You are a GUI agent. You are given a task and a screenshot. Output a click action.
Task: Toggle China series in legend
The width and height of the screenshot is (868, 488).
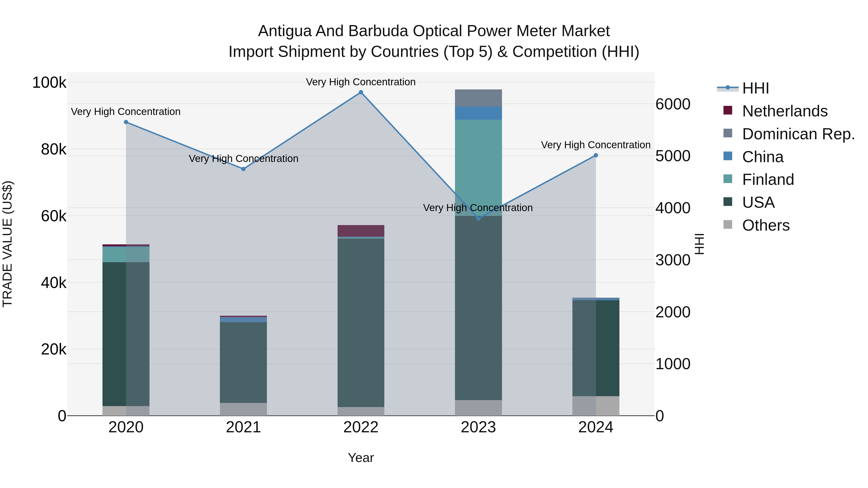pos(753,157)
